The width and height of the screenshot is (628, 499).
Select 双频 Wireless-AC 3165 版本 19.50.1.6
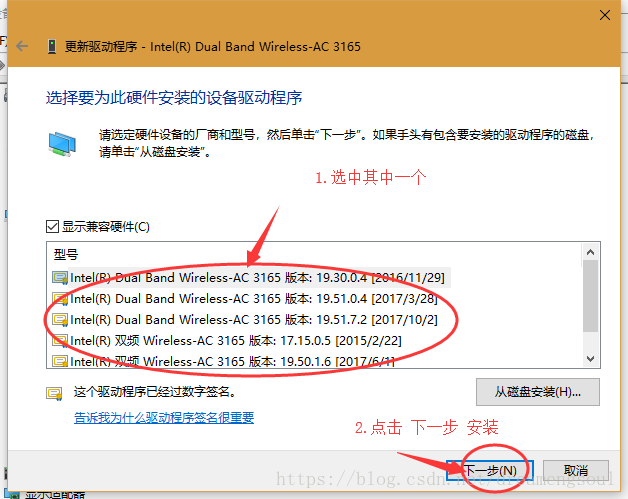pos(232,361)
